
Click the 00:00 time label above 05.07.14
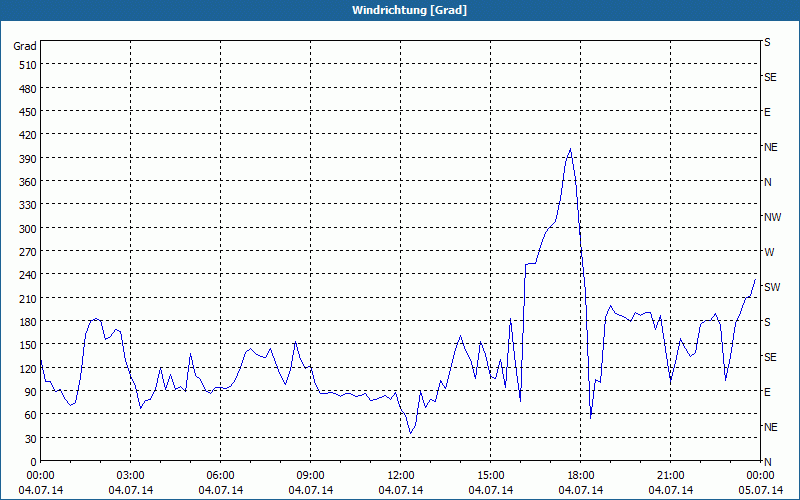point(761,476)
